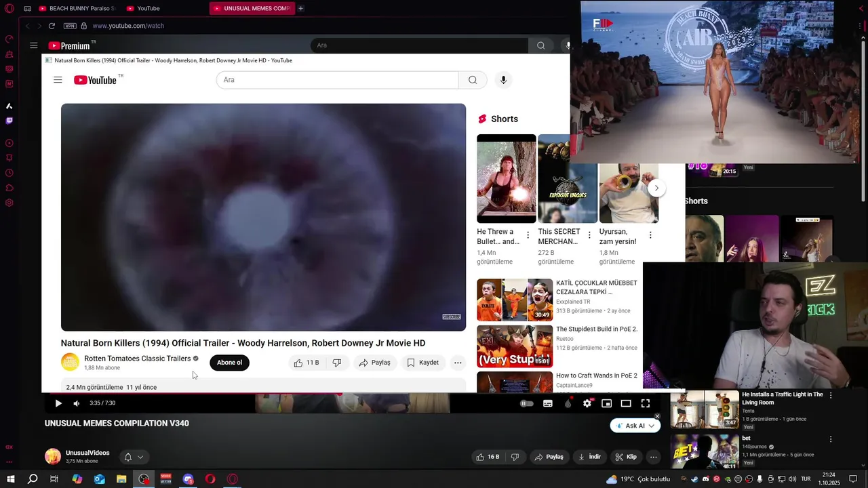Open options menu for 'bet' video
The height and width of the screenshot is (488, 868).
831,439
